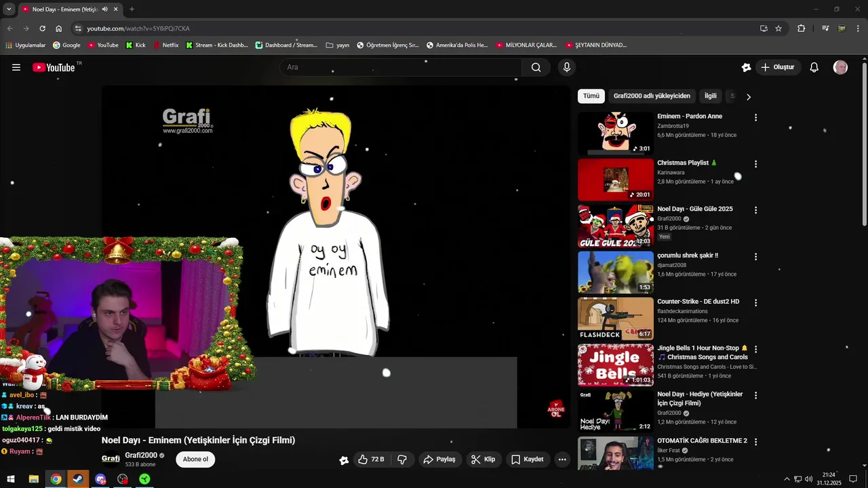Click the ABONE OL watermark in video
868x488 pixels.
556,409
